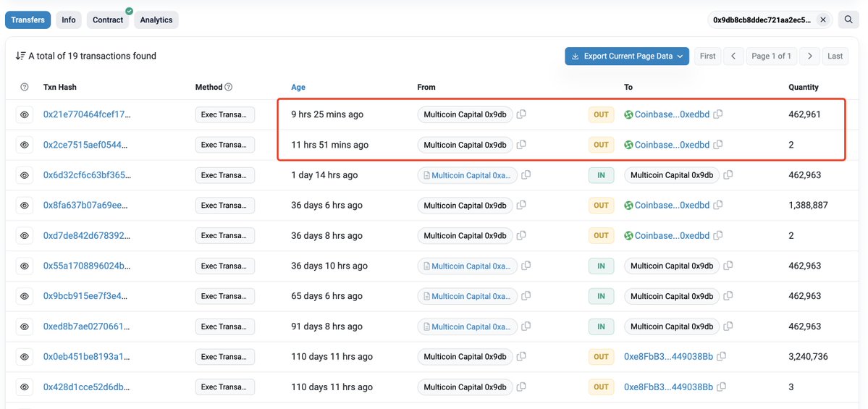This screenshot has width=868, height=409.
Task: Copy To address in 36 days 10 hrs row
Action: tap(728, 266)
